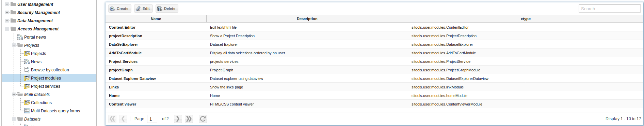644x126 pixels.
Task: Click sitools.user.modules.linkModule cell
Action: [x=437, y=87]
